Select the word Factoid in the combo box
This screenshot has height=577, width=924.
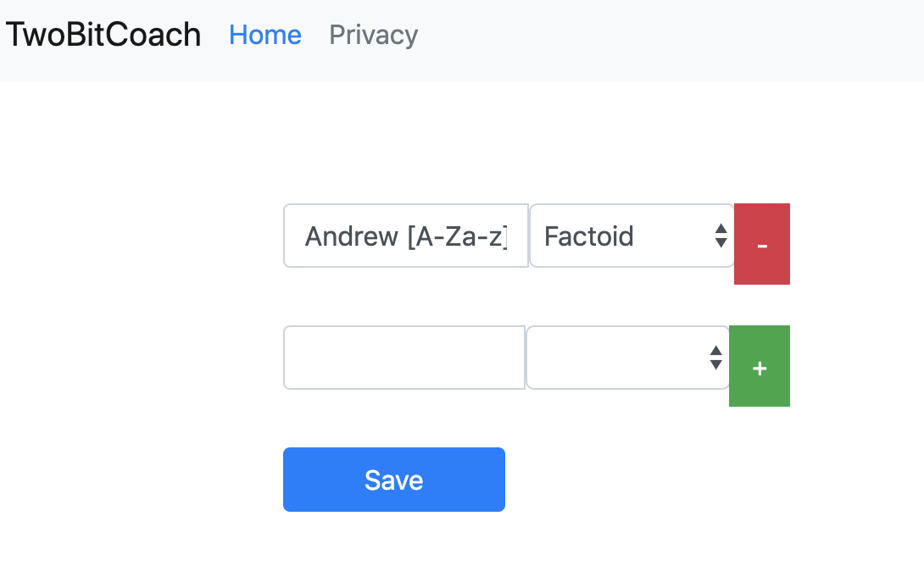coord(588,236)
